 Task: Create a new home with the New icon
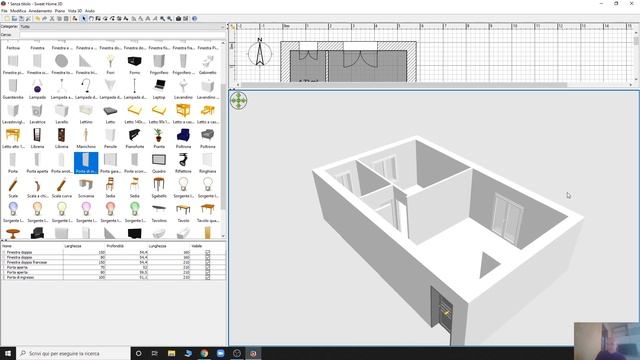[x=7, y=18]
